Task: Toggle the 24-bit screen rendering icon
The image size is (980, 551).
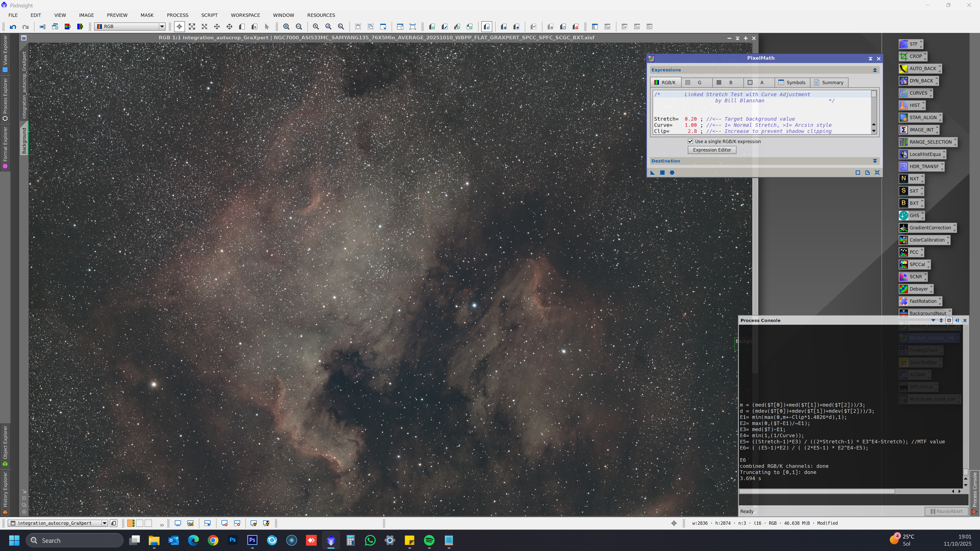Action: point(191,523)
